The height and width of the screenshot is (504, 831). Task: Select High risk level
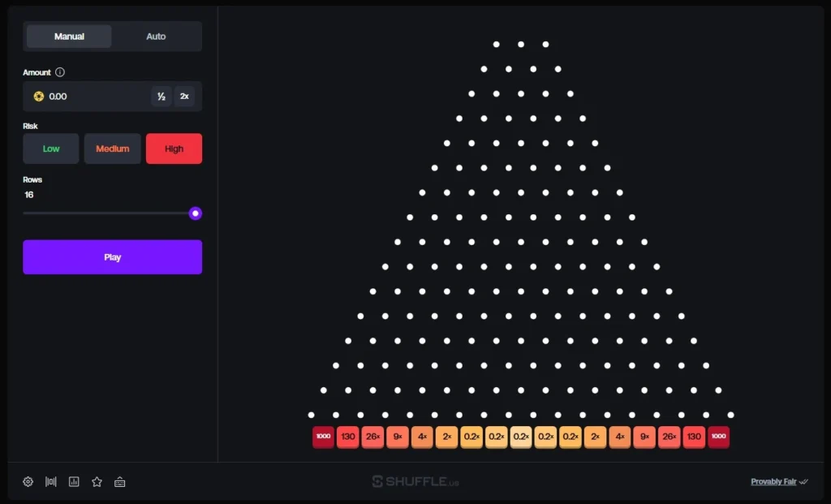174,149
